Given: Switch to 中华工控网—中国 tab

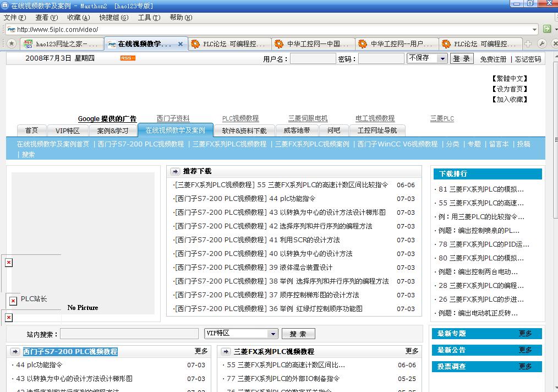Looking at the screenshot, I should 313,44.
